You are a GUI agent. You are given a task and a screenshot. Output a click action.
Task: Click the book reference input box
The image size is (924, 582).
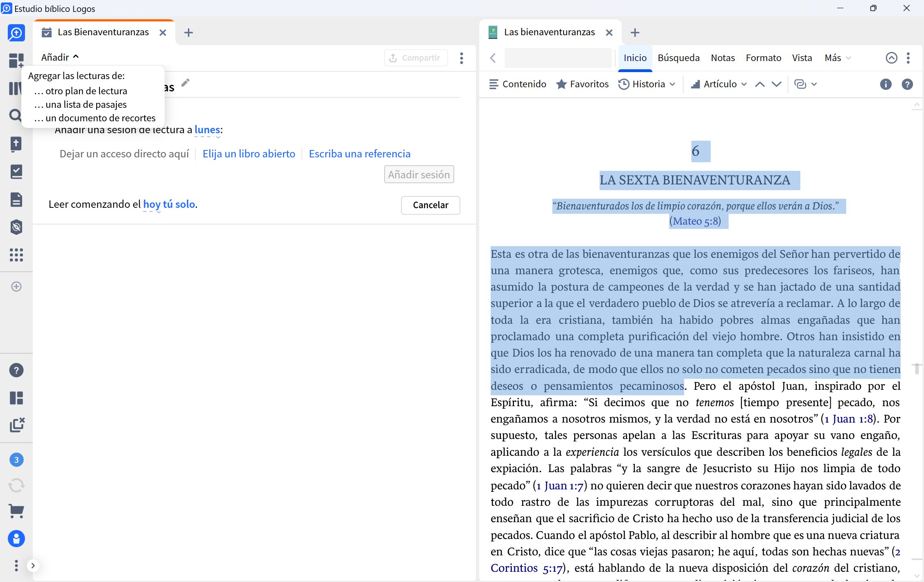pos(558,58)
